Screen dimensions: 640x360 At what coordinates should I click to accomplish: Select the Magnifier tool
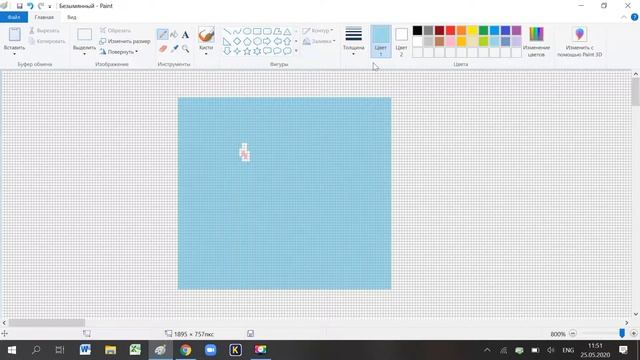pyautogui.click(x=185, y=49)
